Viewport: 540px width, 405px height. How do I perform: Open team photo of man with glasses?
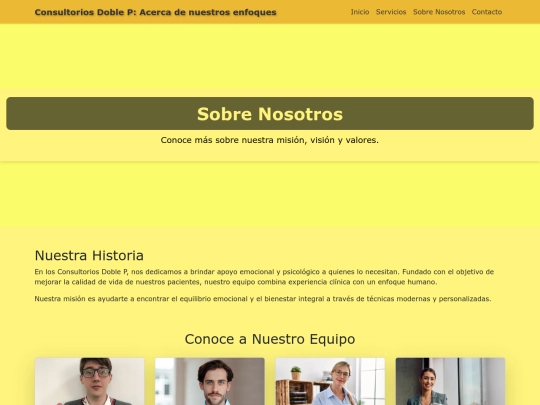[90, 381]
